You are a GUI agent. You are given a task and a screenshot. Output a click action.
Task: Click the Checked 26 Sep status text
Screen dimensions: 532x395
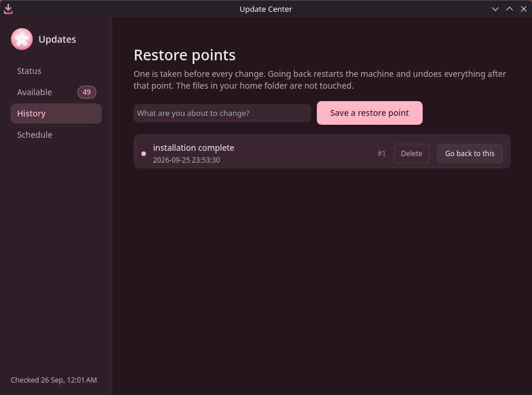point(54,380)
